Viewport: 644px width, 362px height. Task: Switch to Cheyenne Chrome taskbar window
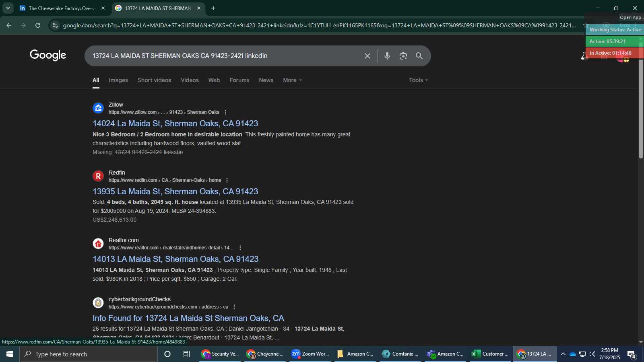(265, 354)
